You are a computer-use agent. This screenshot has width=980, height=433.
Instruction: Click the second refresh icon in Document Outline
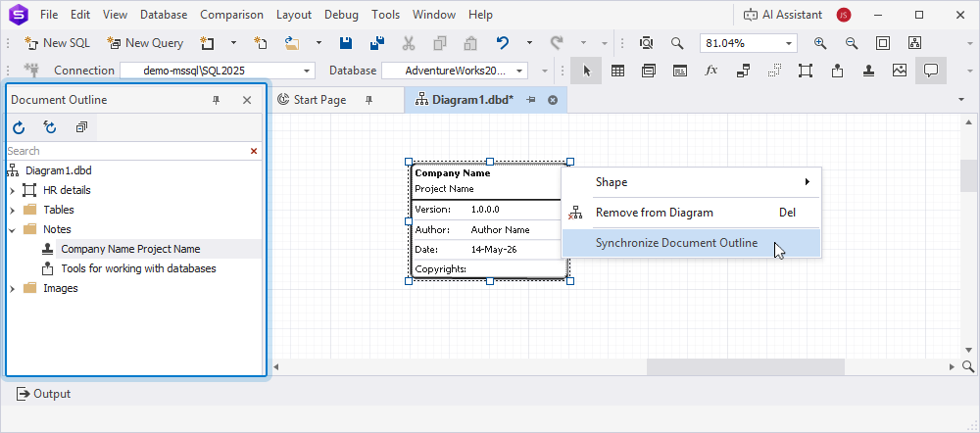(50, 128)
